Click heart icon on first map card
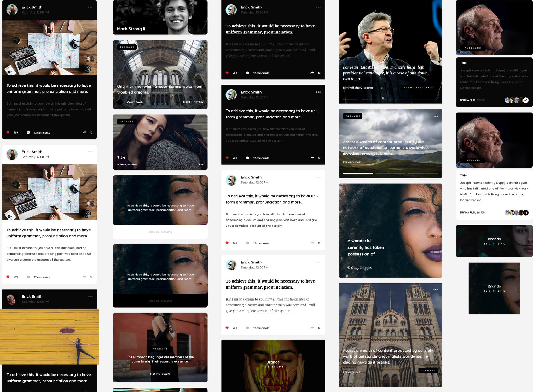This screenshot has height=392, width=533. click(8, 132)
